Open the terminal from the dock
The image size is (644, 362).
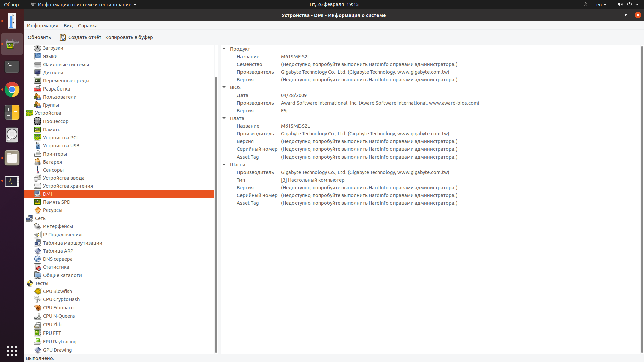tap(12, 66)
